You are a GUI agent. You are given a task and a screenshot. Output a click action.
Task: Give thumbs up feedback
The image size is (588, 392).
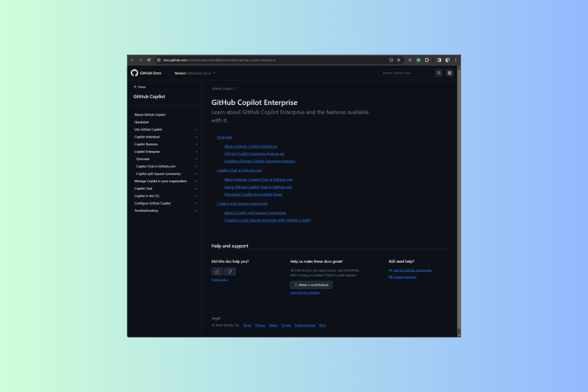pos(217,271)
